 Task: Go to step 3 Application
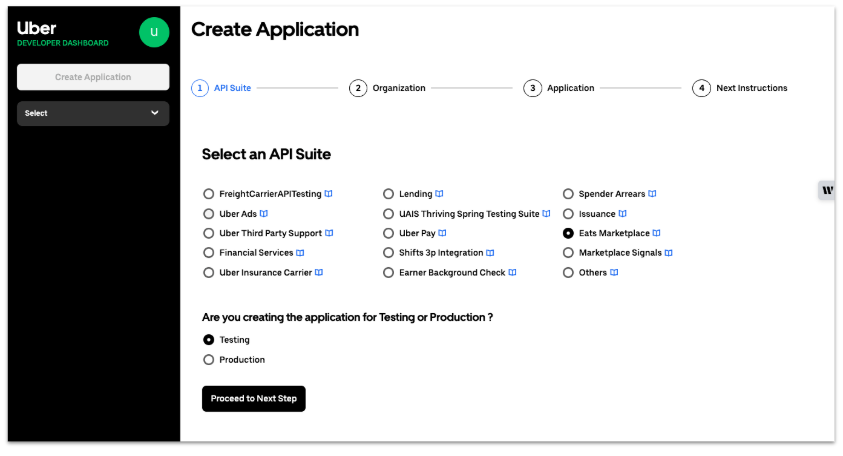click(x=559, y=88)
